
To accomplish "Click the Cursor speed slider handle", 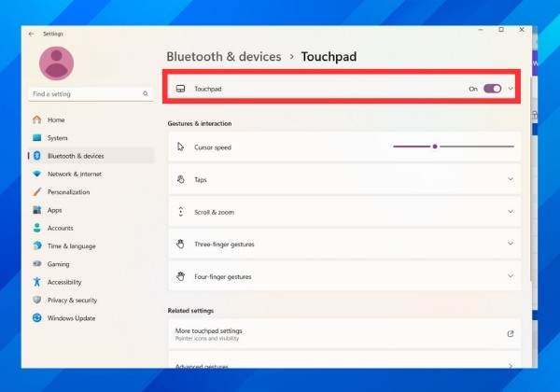I will 435,147.
